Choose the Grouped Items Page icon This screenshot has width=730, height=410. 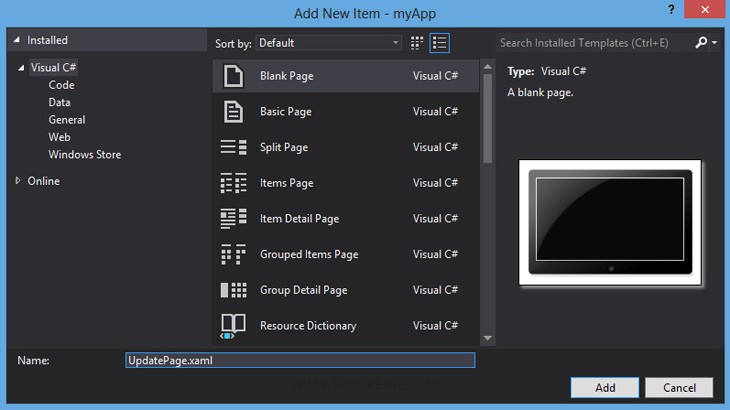tap(233, 254)
